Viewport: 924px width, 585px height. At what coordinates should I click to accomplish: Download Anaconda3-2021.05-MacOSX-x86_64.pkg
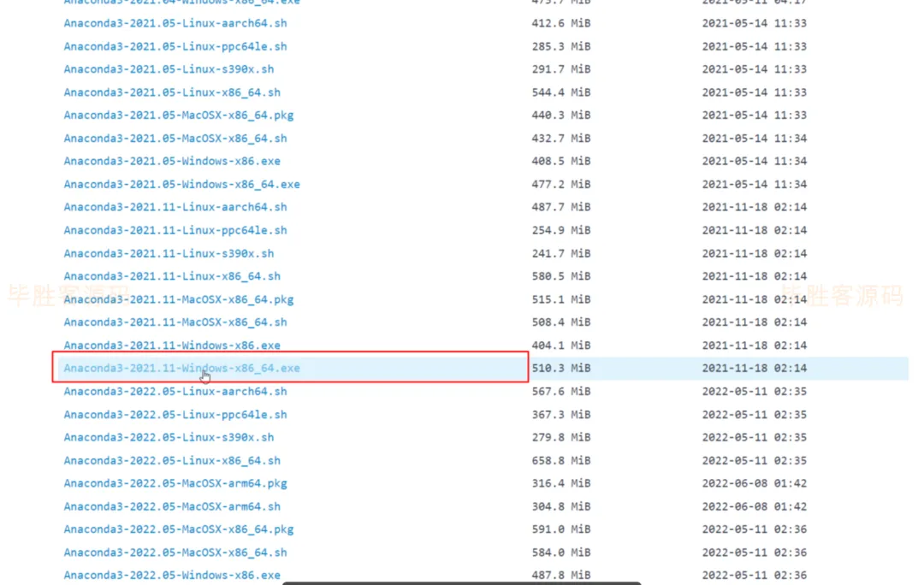(x=179, y=115)
